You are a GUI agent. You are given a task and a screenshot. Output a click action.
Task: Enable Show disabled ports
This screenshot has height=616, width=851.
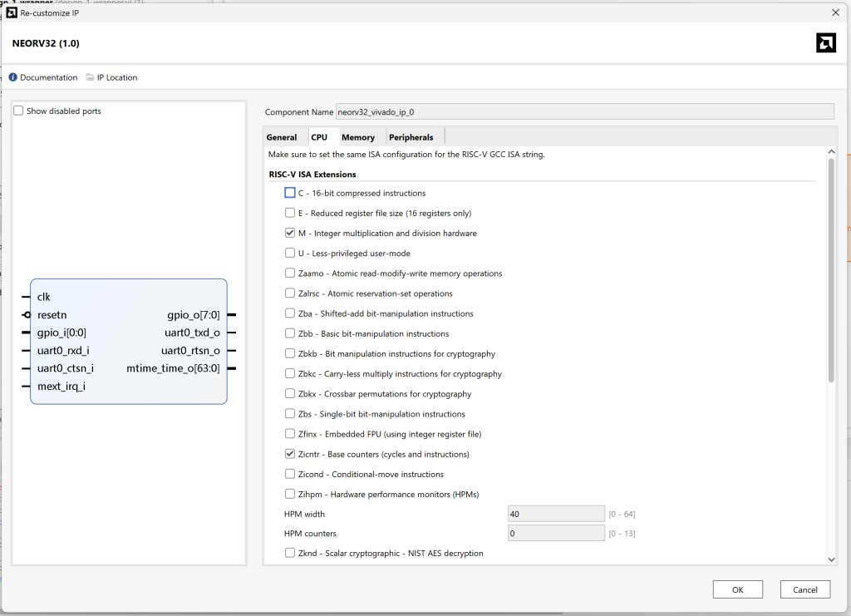click(x=18, y=111)
